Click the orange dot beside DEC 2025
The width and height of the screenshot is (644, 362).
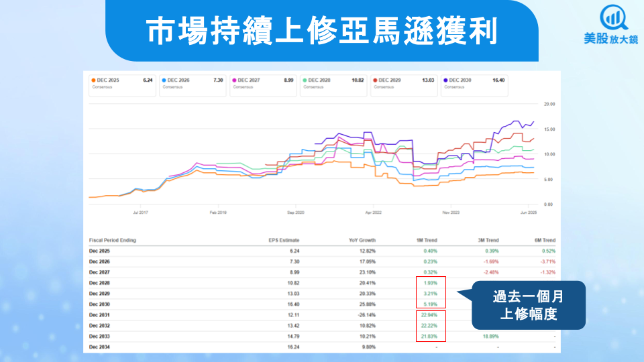tap(94, 80)
